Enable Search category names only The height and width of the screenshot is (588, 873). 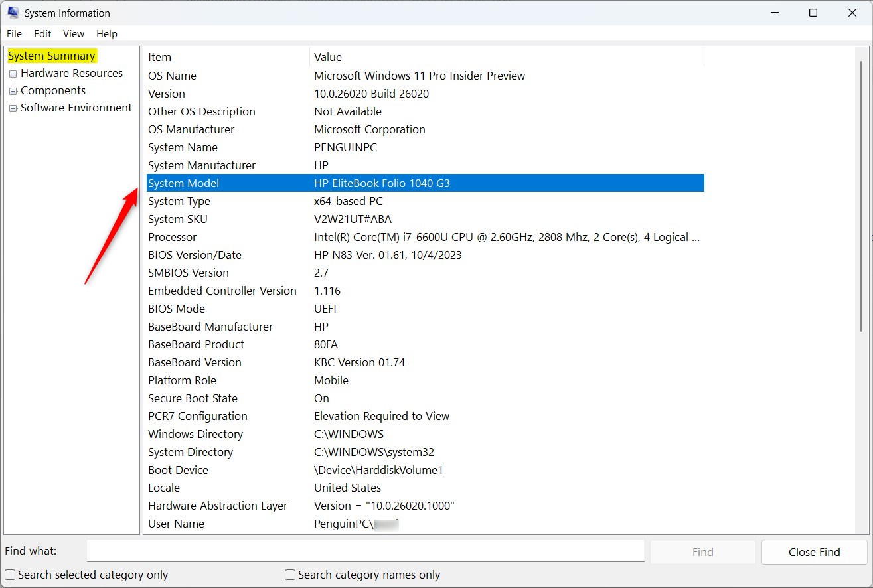[x=289, y=575]
